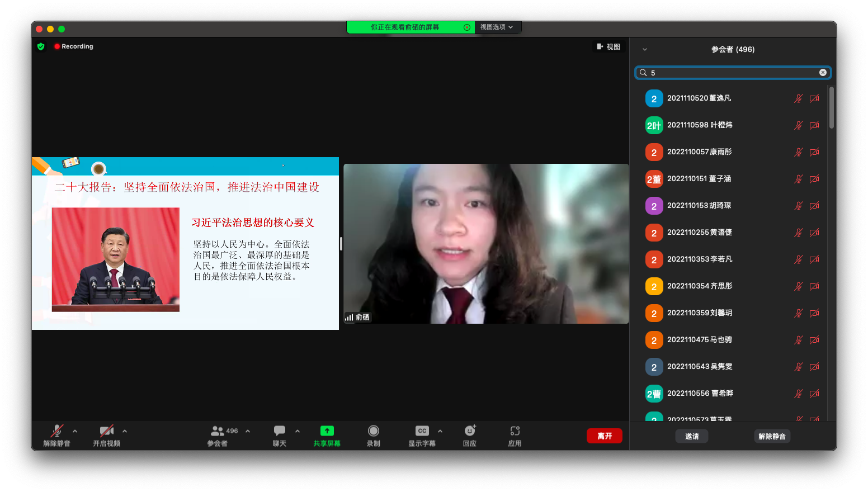Expand video options arrow beside camera
The image size is (868, 492).
[x=125, y=431]
